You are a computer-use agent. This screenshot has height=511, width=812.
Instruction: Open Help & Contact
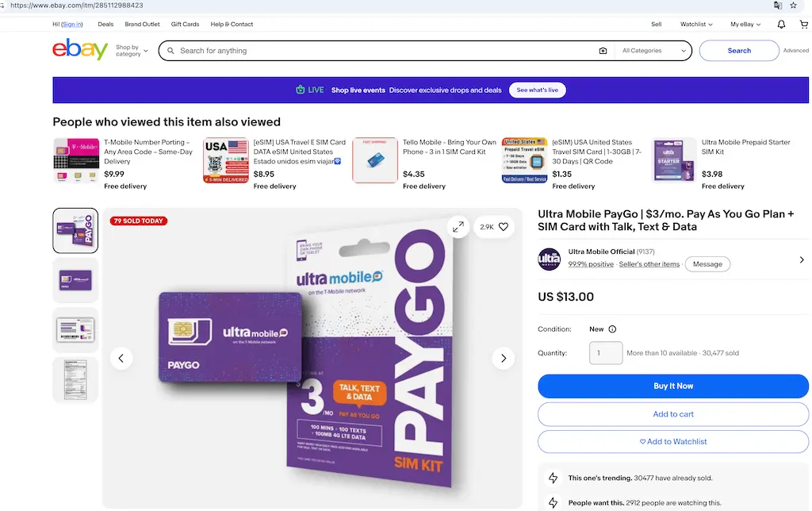pyautogui.click(x=232, y=25)
